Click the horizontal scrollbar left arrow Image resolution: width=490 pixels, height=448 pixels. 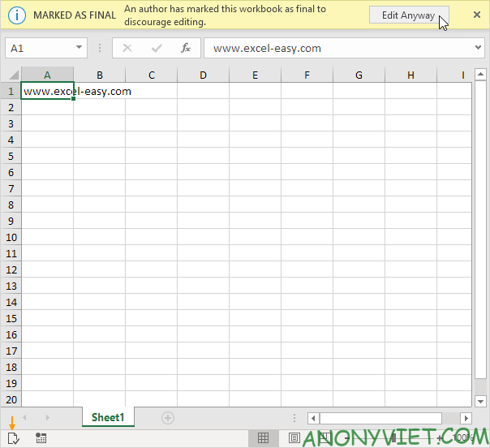[314, 418]
